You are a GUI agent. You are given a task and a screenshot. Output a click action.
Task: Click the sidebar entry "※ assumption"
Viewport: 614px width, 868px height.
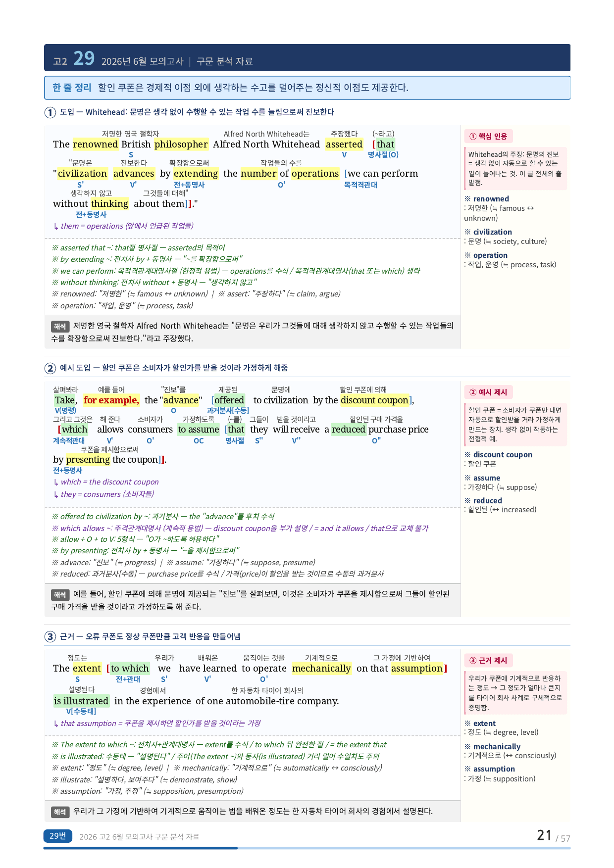click(490, 769)
